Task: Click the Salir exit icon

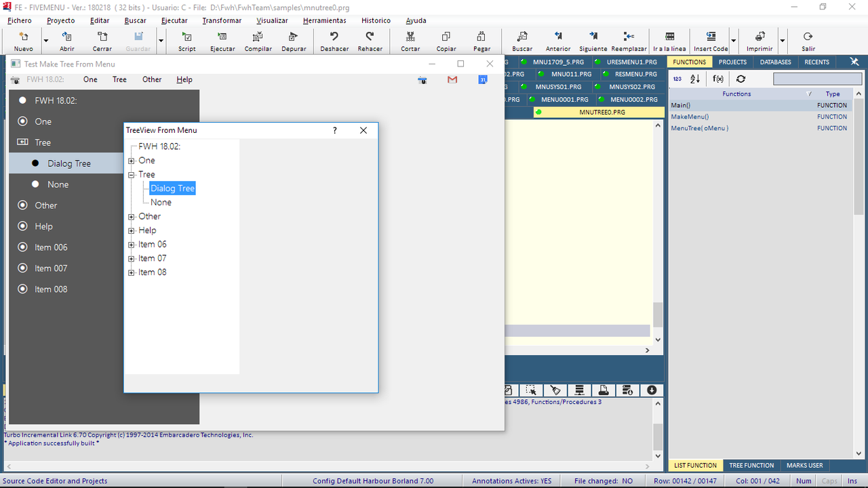Action: tap(808, 37)
